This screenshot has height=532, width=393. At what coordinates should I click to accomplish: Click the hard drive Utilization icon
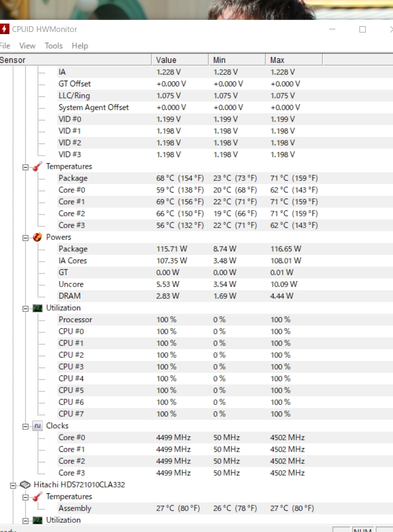coord(37,520)
